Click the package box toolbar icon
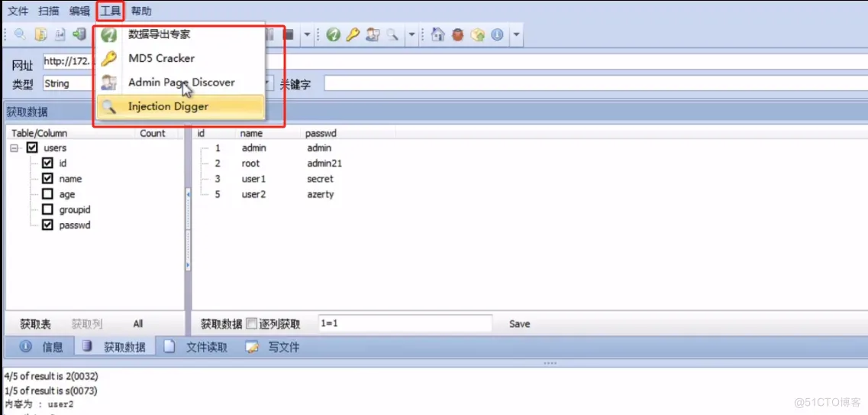This screenshot has width=868, height=415. pyautogui.click(x=477, y=35)
